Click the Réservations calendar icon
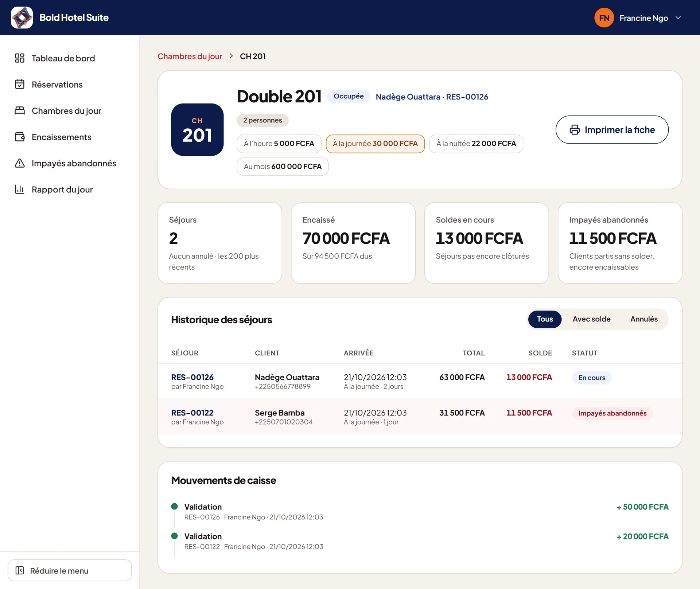This screenshot has width=700, height=589. tap(20, 84)
